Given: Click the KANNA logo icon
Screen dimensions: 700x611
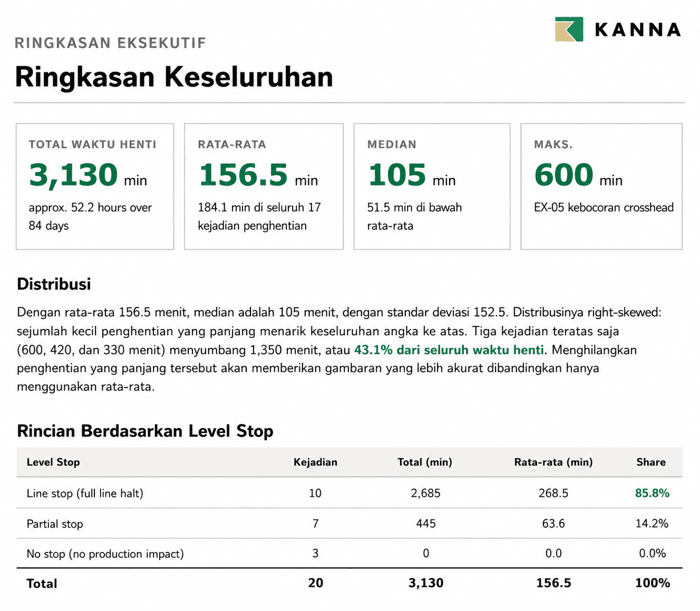Looking at the screenshot, I should coord(569,29).
